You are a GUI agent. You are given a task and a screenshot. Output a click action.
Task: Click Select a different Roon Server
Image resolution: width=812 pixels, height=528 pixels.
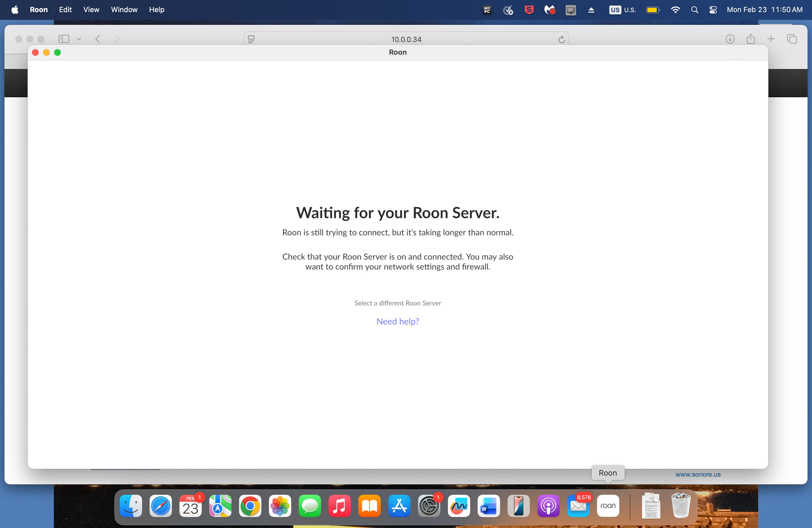[398, 303]
